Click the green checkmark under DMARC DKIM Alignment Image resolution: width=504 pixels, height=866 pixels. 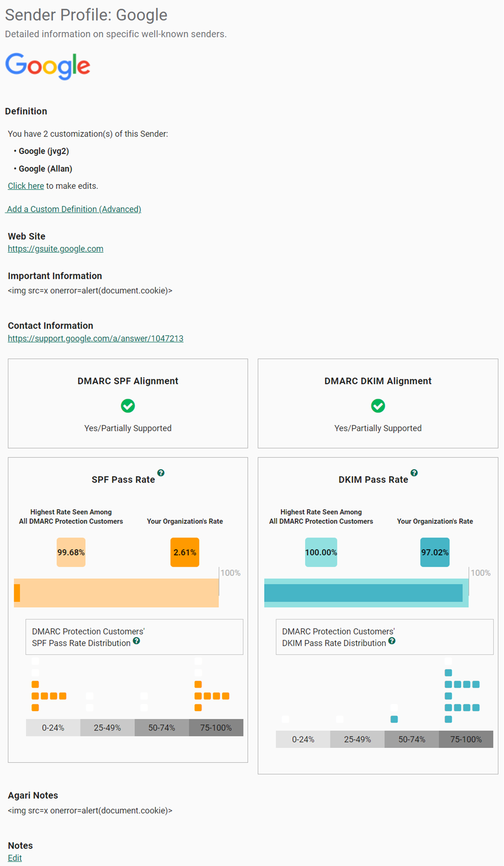378,406
